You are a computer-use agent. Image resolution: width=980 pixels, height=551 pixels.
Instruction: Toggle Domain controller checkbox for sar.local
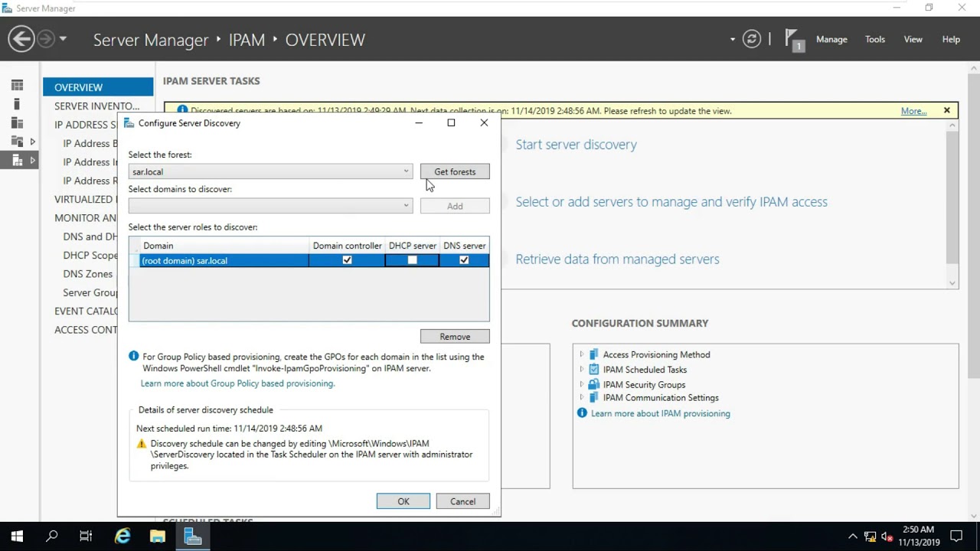(x=347, y=260)
